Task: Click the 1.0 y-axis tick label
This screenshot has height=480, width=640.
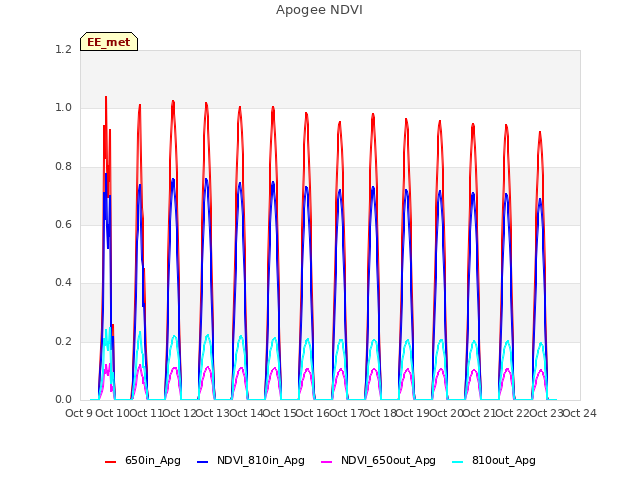Action: pos(63,108)
